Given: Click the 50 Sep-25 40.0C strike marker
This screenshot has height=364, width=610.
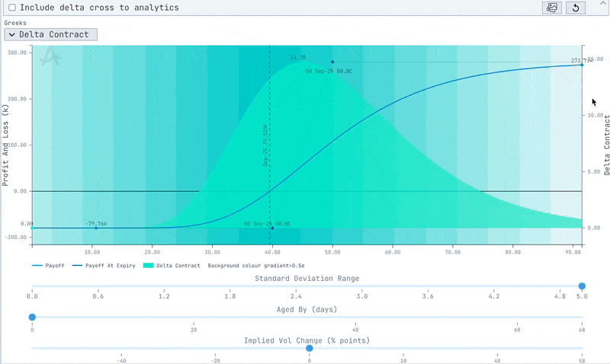Looking at the screenshot, I should coord(272,228).
